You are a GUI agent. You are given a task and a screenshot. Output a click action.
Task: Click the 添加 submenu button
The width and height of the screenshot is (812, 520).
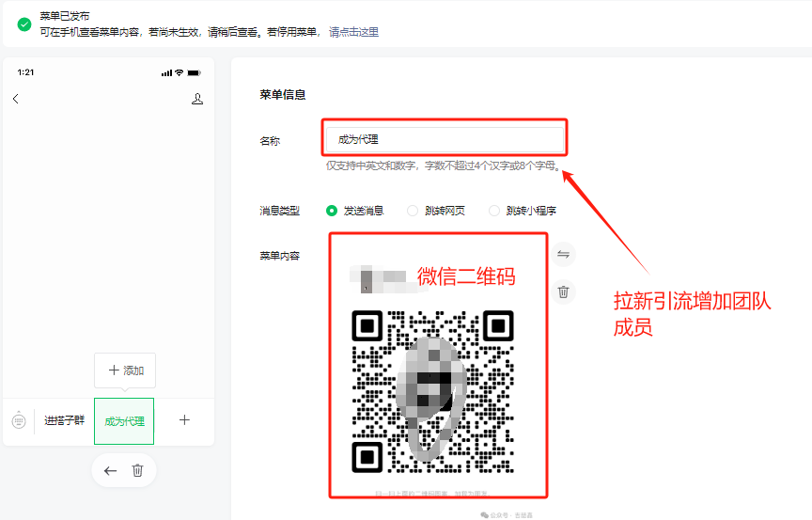pos(125,370)
